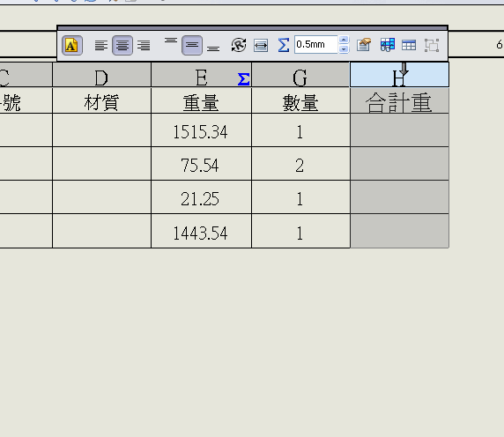Toggle the Use Document Font button
Image resolution: width=504 pixels, height=437 pixels.
tap(72, 45)
